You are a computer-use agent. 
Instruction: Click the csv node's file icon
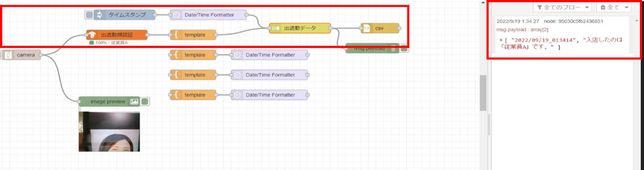click(367, 28)
